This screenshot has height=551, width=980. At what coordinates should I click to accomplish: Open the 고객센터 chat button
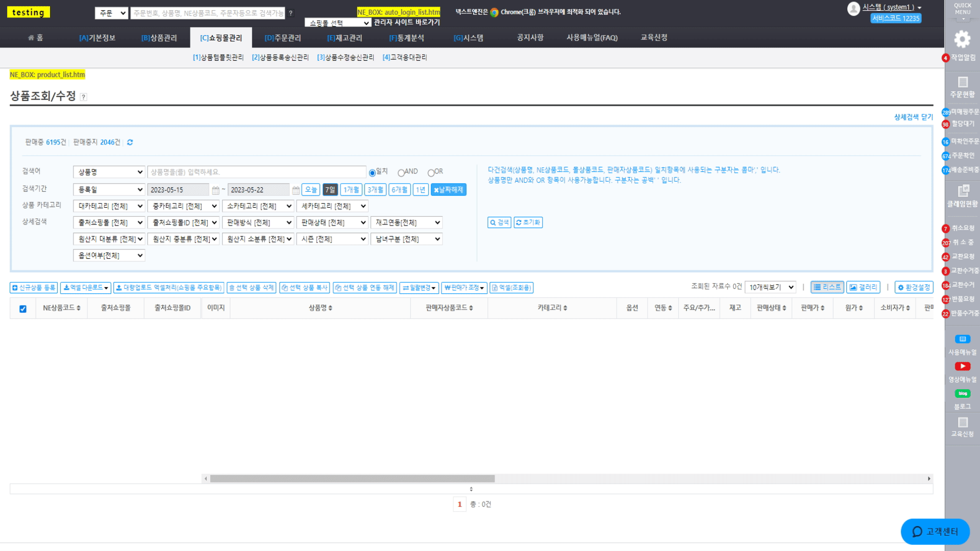935,532
